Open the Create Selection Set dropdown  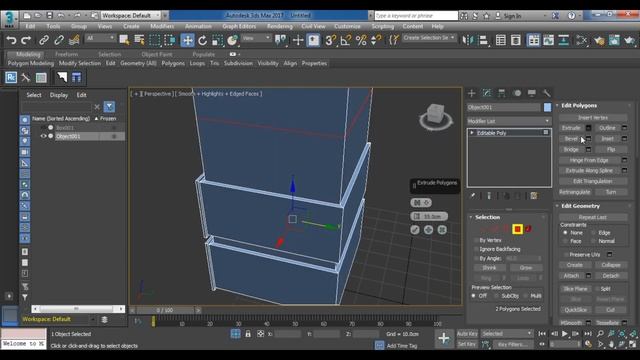coord(429,38)
